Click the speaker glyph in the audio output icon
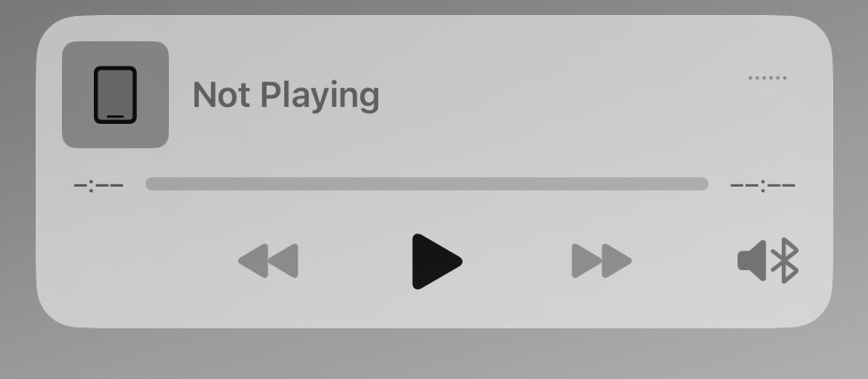Viewport: 868px width, 379px height. [x=752, y=261]
